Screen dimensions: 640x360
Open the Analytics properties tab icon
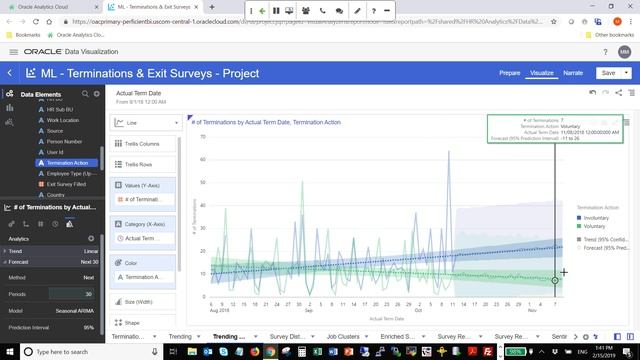70,224
